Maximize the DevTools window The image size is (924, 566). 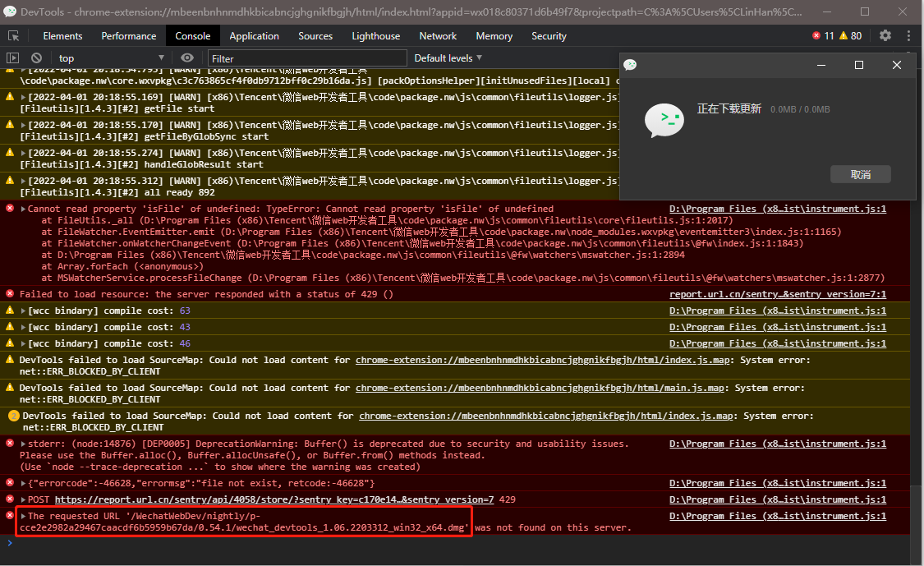pyautogui.click(x=865, y=12)
